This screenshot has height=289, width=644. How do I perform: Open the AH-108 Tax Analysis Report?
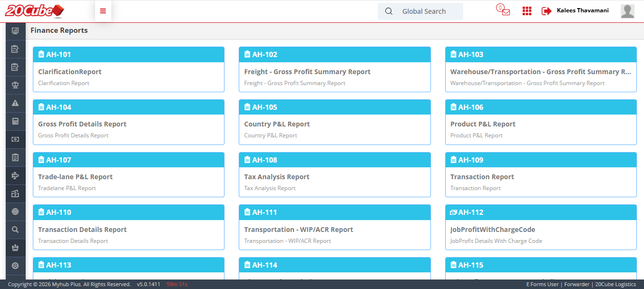coord(334,175)
